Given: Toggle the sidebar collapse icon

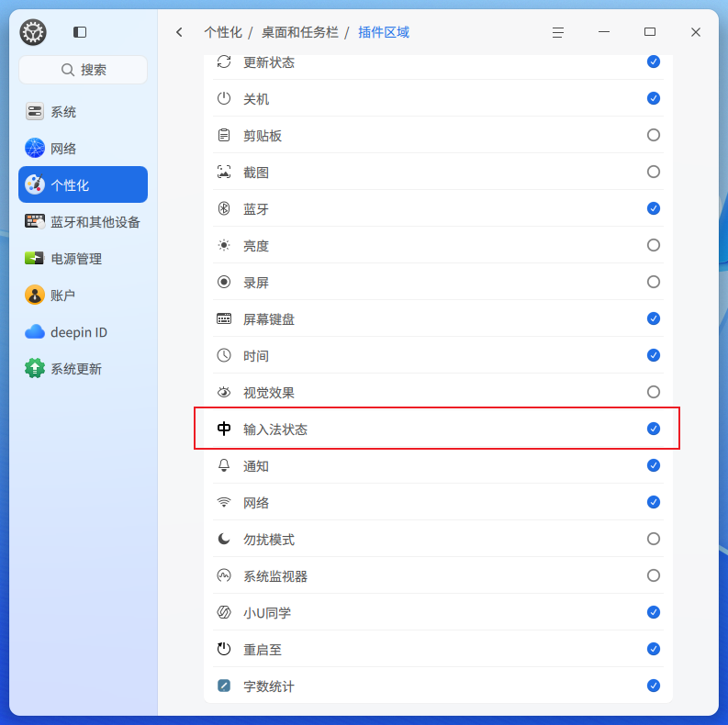Looking at the screenshot, I should (80, 32).
